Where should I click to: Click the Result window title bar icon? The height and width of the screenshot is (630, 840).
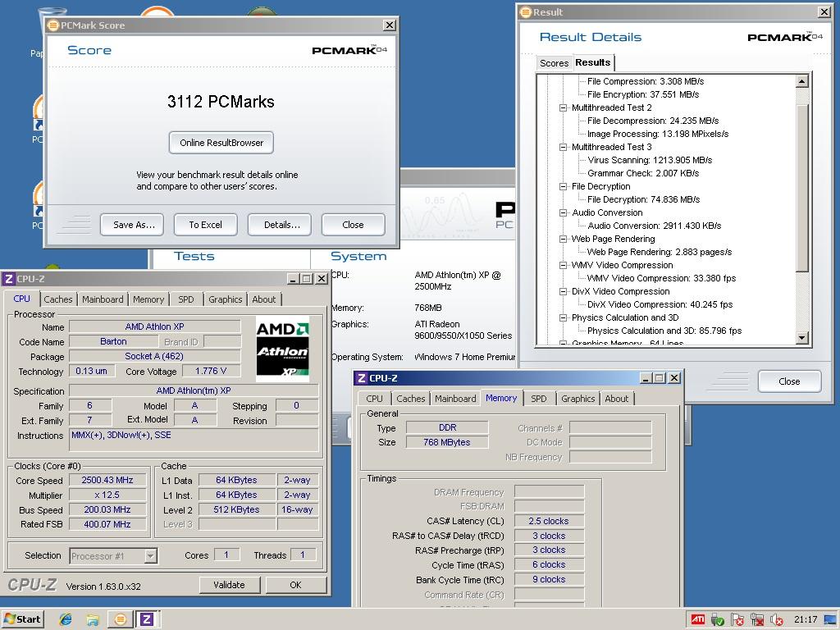[526, 11]
